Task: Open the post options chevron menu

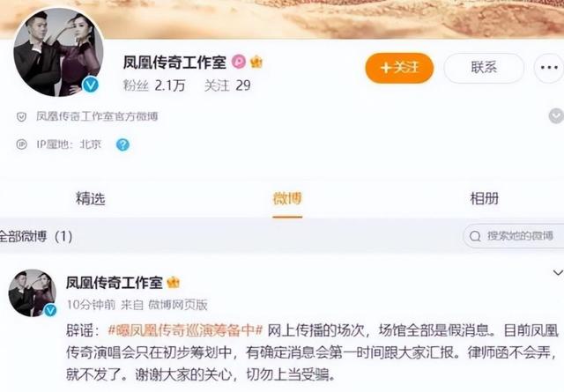Action: tap(558, 273)
